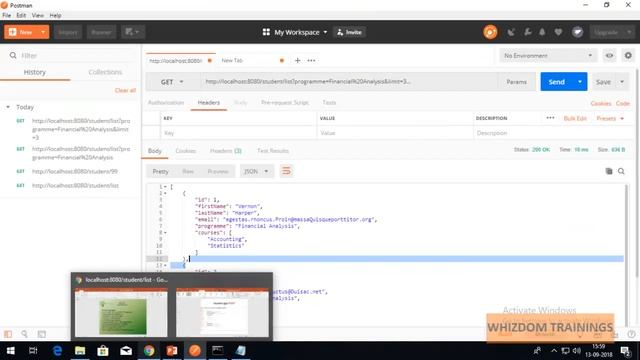Click the heart icon in header
Image resolution: width=640 pixels, height=360 pixels.
click(x=558, y=32)
